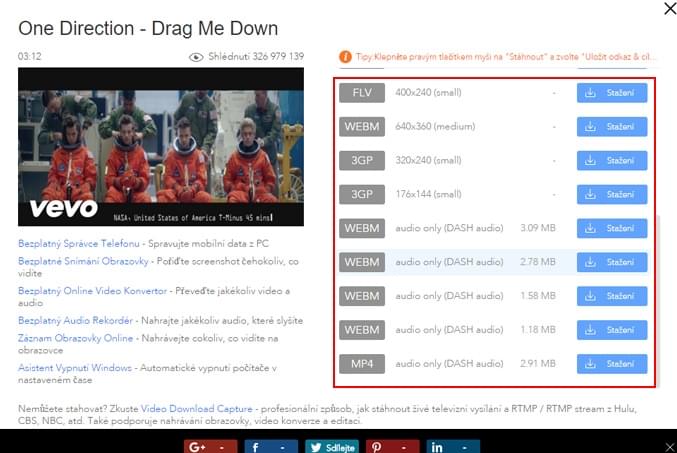This screenshot has width=677, height=453.
Task: Download the WEBM 640x360 medium video
Action: (x=611, y=127)
